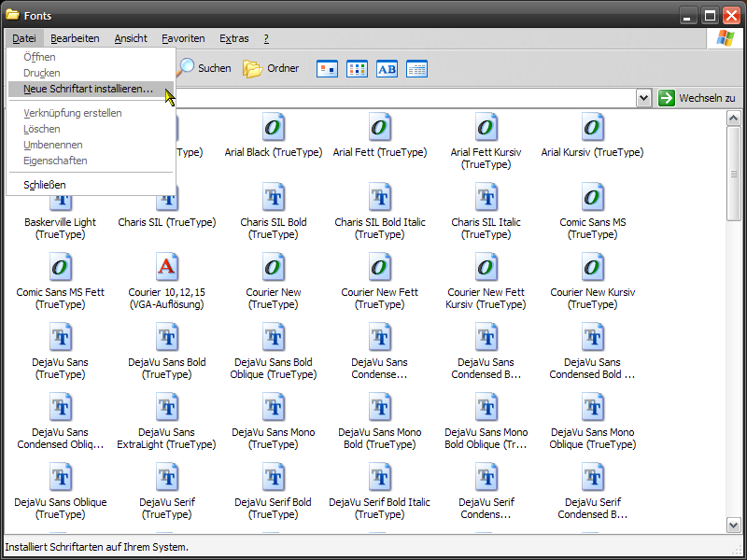Select the Courier 10,12,15 VGA font icon

click(x=167, y=267)
